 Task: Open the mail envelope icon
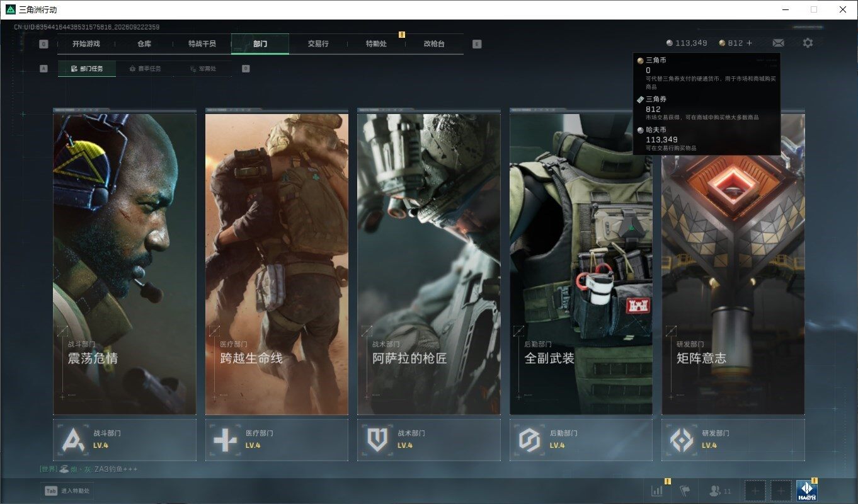point(778,43)
